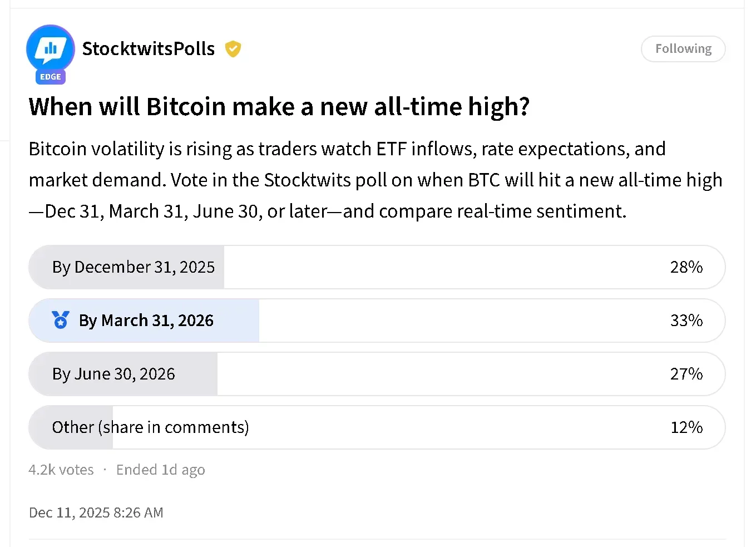Click the gold verified checkmark badge

pyautogui.click(x=233, y=49)
